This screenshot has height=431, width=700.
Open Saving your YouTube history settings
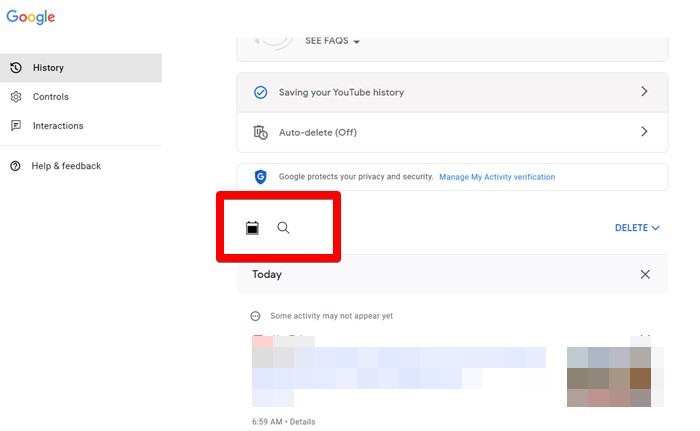coord(452,92)
